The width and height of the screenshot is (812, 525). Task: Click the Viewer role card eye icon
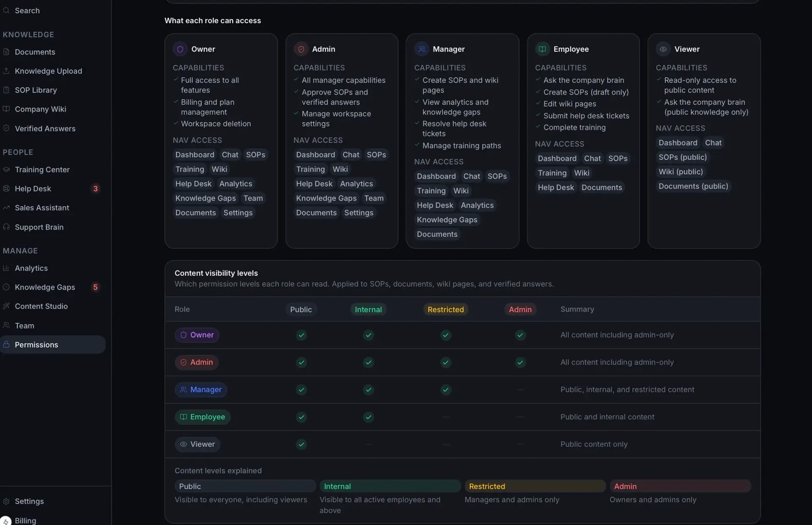point(663,49)
